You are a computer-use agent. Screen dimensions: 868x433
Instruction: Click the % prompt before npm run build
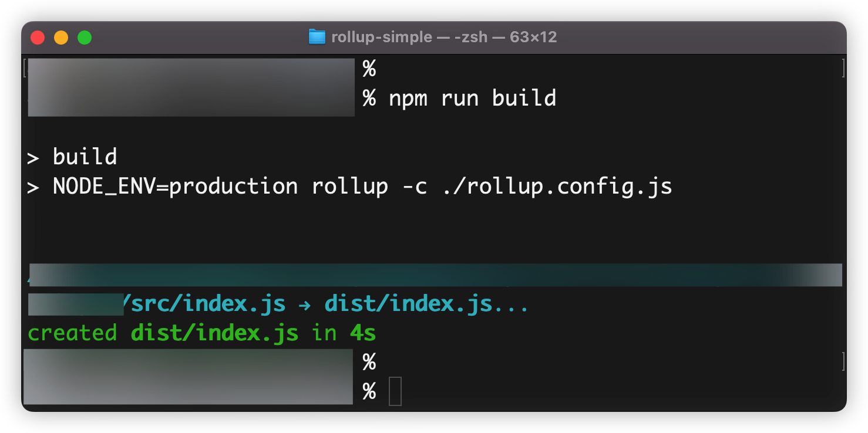coord(369,98)
